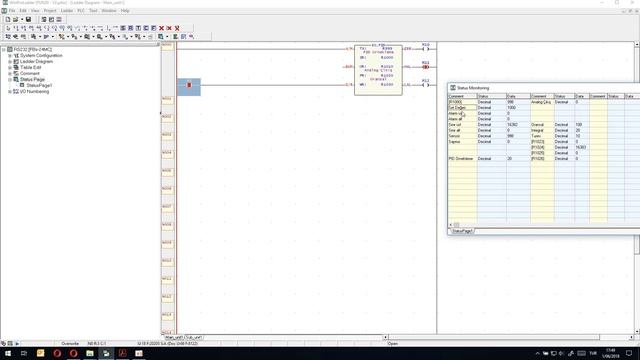
Task: Select the StatusPage1 tab in Status Monitoring
Action: pos(462,231)
